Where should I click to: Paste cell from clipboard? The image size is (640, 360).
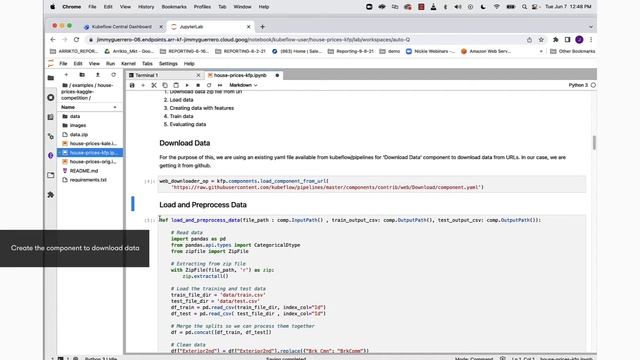coord(176,85)
